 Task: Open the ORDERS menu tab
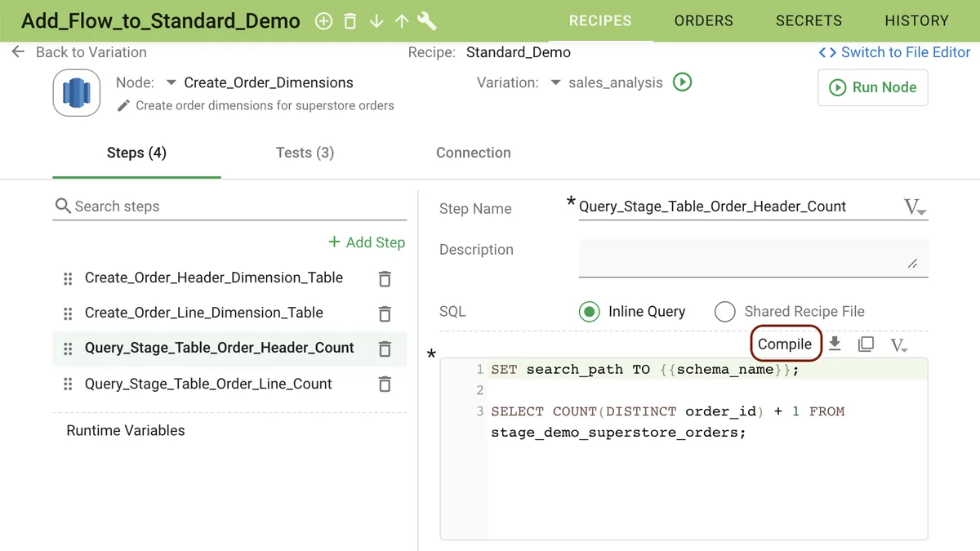[x=703, y=21]
